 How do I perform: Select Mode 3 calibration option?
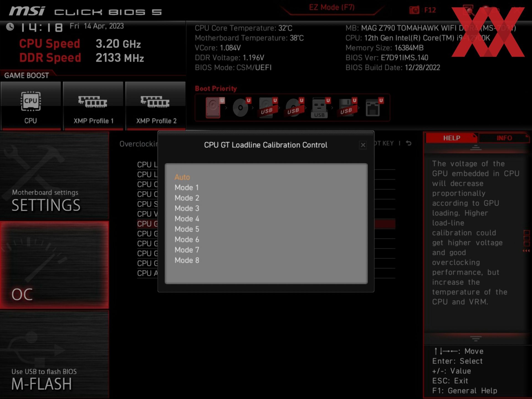[x=187, y=208]
